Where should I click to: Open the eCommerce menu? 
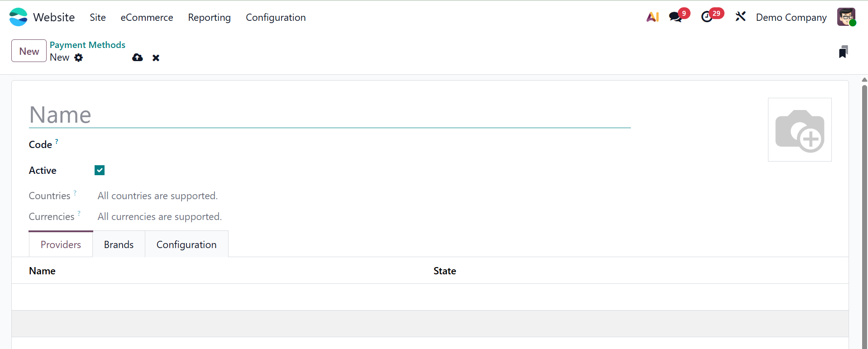(147, 17)
